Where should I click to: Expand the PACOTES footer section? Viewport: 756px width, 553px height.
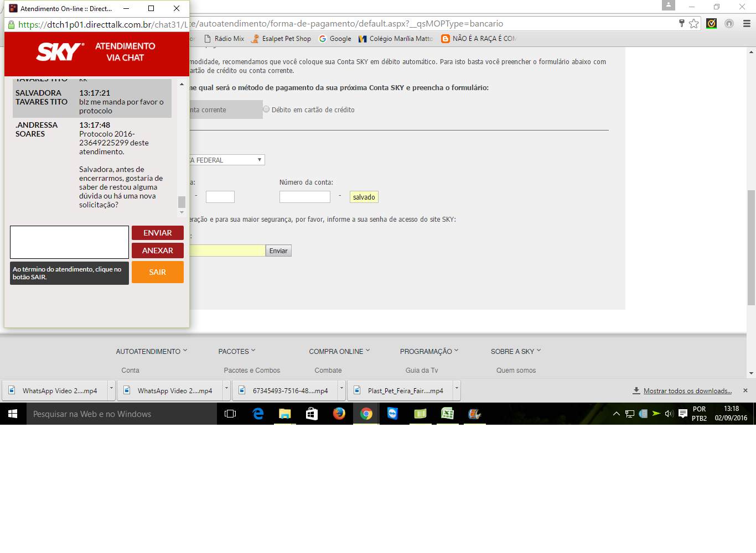(236, 352)
